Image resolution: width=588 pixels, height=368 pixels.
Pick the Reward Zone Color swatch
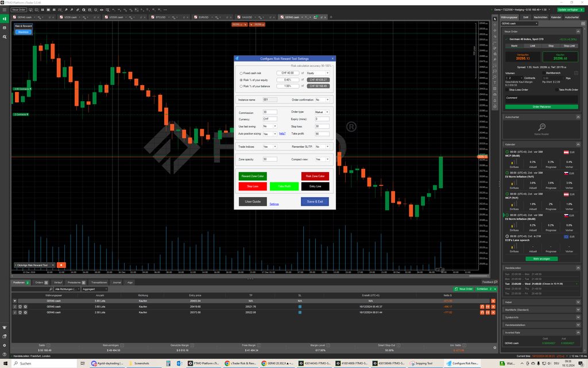(253, 176)
